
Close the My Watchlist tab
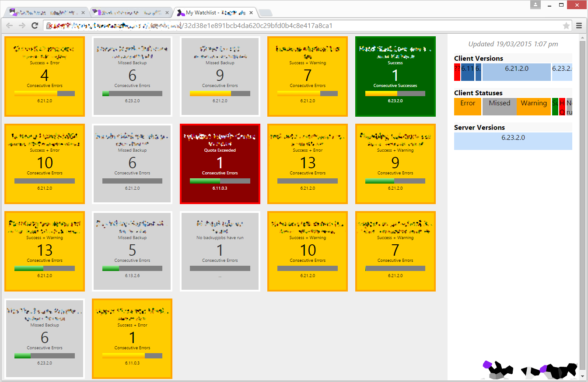click(x=253, y=13)
